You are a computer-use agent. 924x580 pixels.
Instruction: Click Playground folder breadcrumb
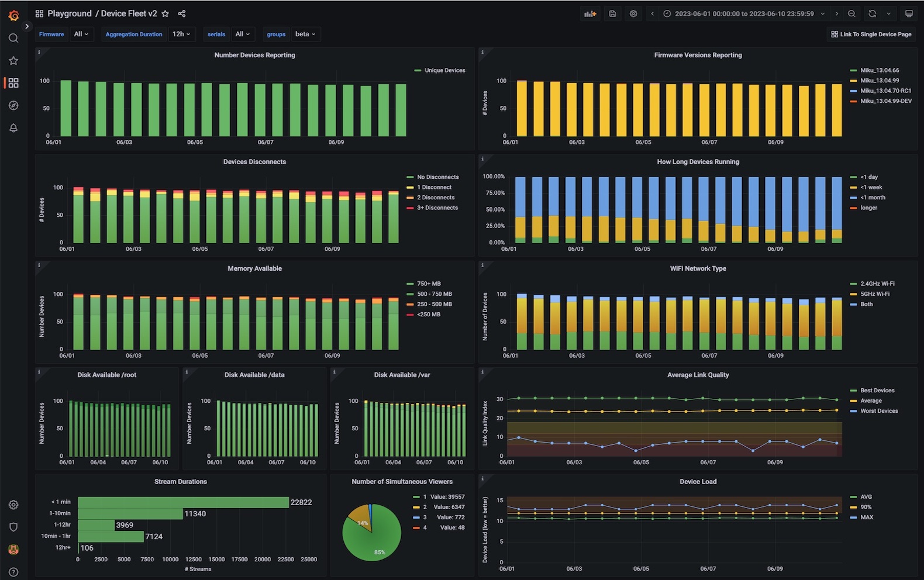point(70,13)
